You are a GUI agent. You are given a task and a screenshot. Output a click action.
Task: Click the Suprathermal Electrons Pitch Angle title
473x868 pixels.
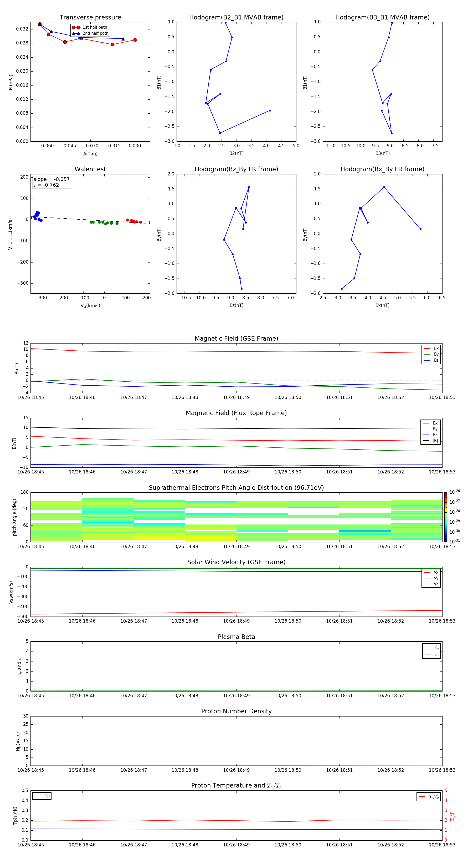(236, 488)
